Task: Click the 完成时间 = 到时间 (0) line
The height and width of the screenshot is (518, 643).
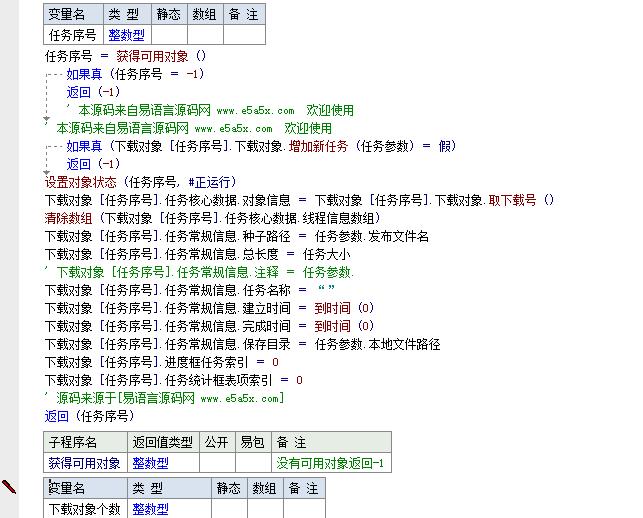Action: click(210, 326)
